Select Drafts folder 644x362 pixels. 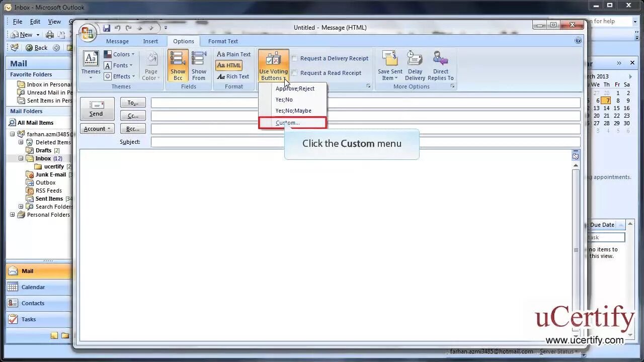pos(44,150)
